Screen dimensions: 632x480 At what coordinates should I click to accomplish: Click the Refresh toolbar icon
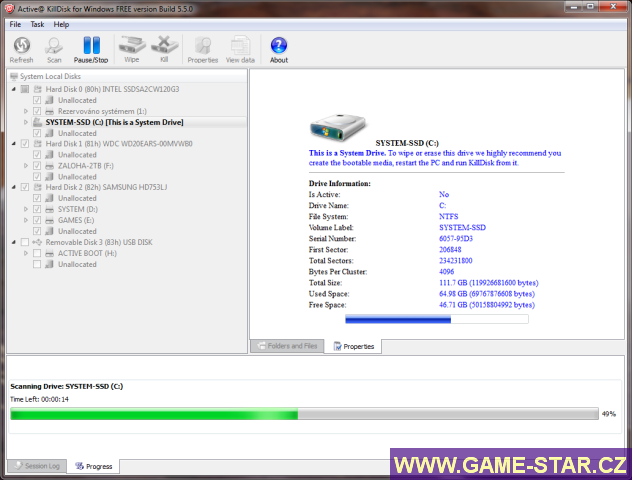[22, 45]
